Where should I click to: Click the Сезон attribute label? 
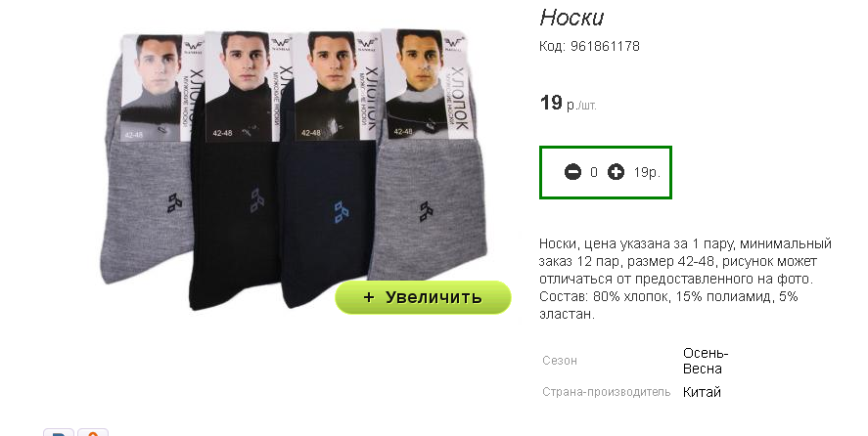click(560, 361)
